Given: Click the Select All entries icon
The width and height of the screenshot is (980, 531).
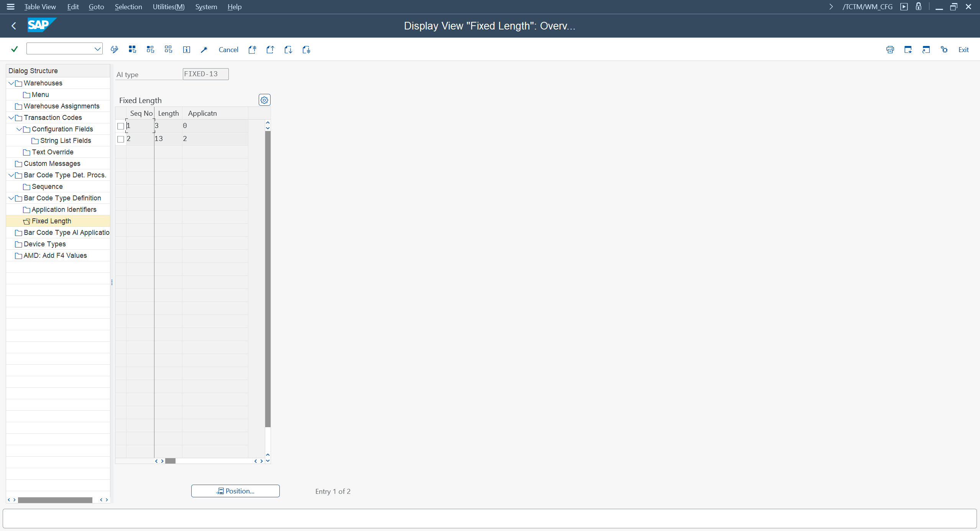Looking at the screenshot, I should click(x=132, y=49).
